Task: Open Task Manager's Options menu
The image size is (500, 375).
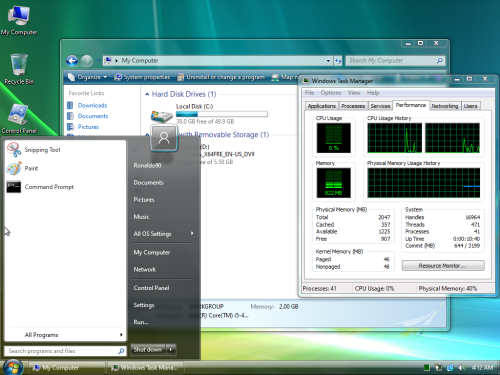Action: coord(331,93)
